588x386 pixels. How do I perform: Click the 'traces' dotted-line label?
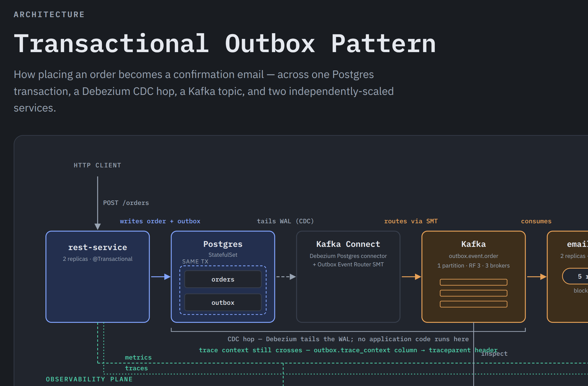[x=136, y=368]
